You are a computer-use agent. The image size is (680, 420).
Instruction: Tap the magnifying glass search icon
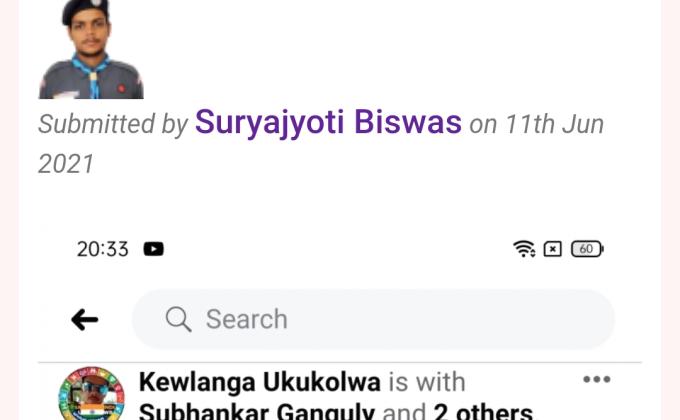click(178, 319)
